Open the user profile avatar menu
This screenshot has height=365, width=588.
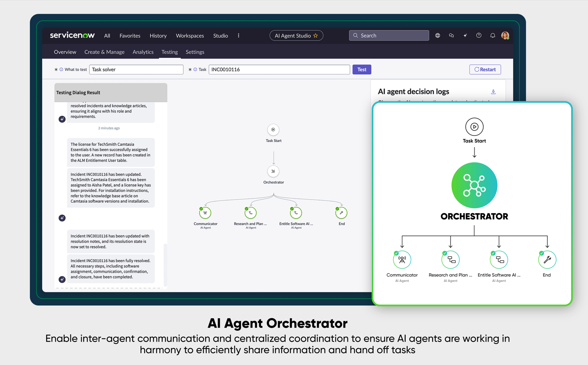(505, 35)
